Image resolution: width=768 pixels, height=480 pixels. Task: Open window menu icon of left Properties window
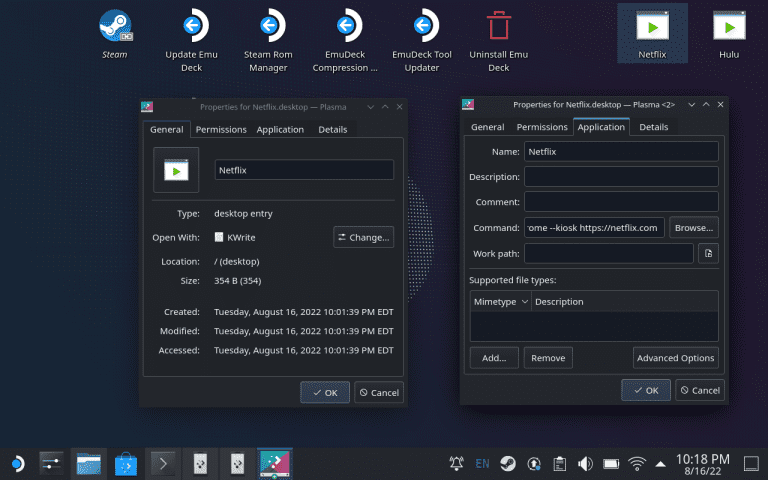click(x=147, y=106)
